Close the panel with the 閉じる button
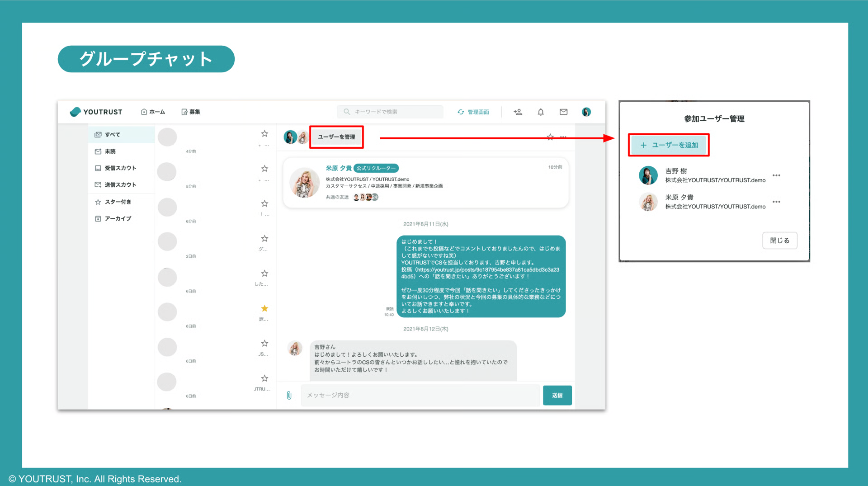Image resolution: width=868 pixels, height=486 pixels. (779, 240)
